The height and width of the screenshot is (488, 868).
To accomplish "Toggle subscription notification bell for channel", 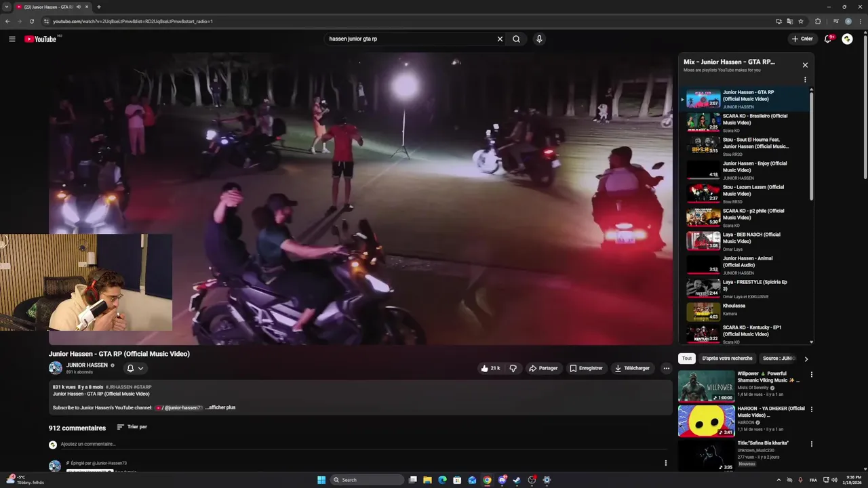I will click(x=130, y=368).
